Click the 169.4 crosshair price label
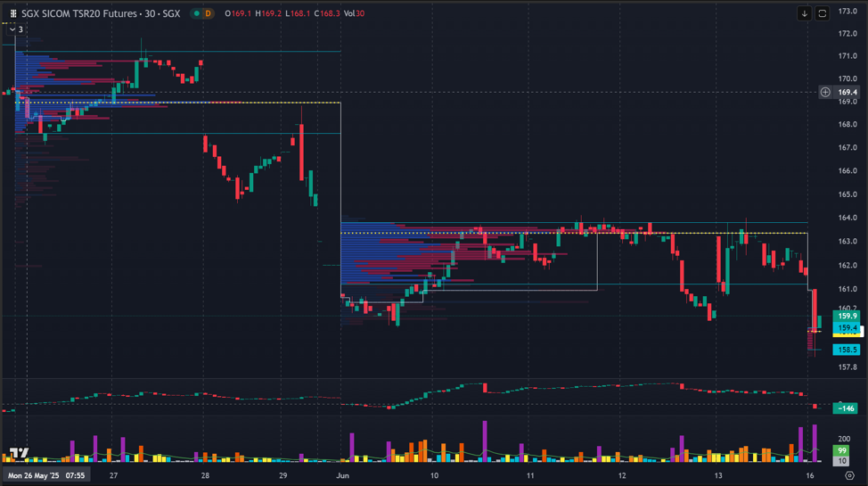Image resolution: width=868 pixels, height=486 pixels. (848, 92)
